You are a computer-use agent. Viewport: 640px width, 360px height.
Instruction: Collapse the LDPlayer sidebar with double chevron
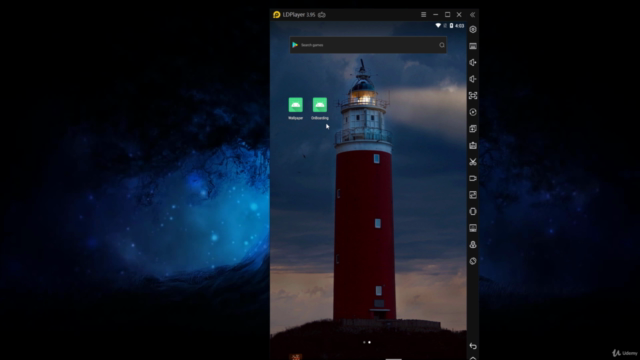[x=473, y=15]
